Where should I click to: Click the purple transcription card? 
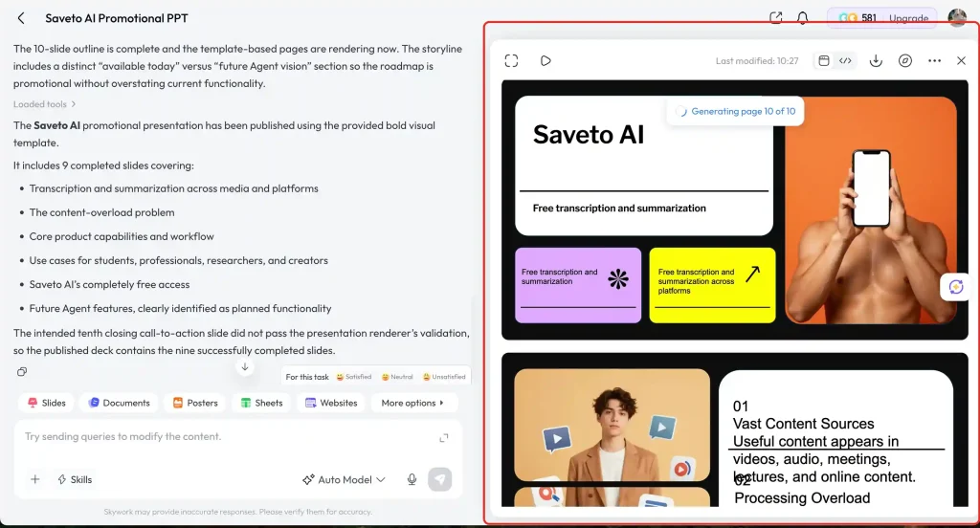point(578,285)
